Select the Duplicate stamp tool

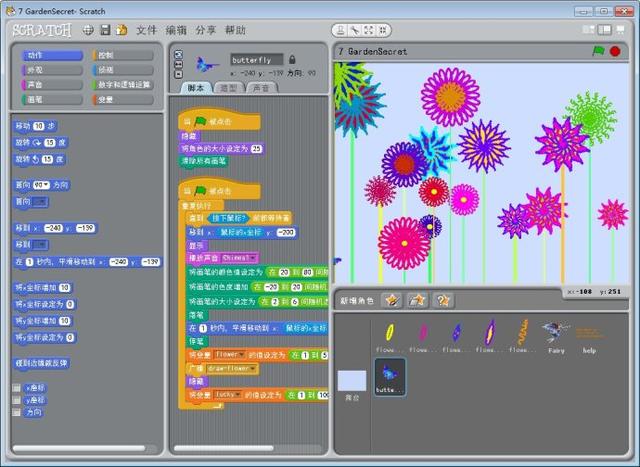pos(340,30)
